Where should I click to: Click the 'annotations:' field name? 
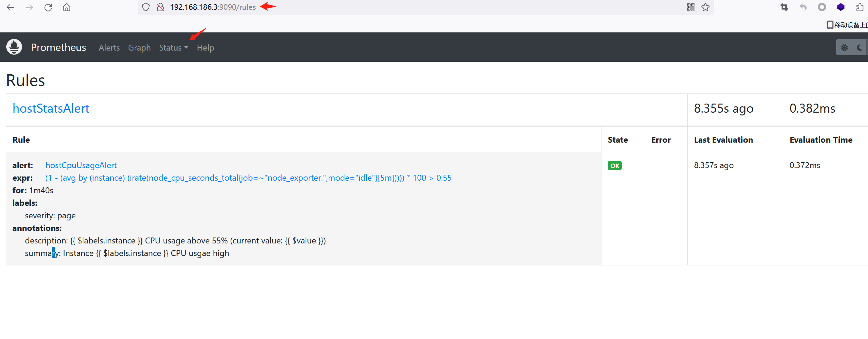pyautogui.click(x=37, y=228)
